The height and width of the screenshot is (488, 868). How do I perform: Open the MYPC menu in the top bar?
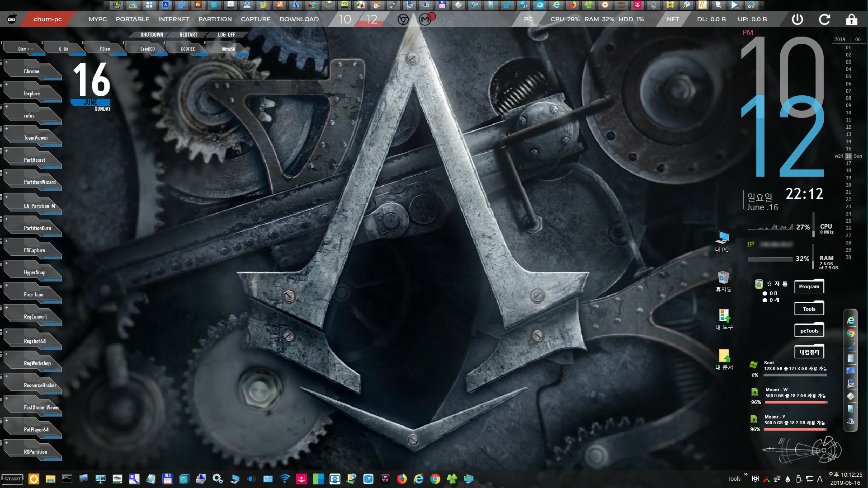[98, 19]
